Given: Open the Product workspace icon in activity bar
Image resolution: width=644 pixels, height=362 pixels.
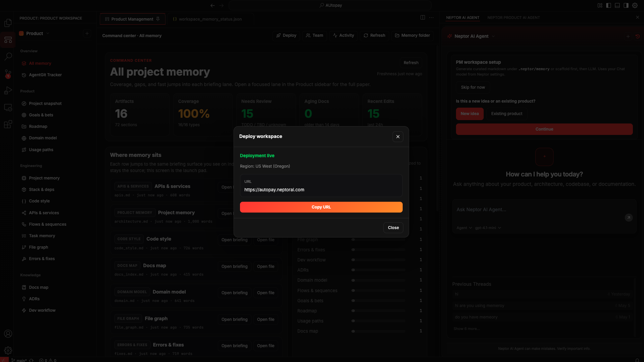Looking at the screenshot, I should click(8, 40).
